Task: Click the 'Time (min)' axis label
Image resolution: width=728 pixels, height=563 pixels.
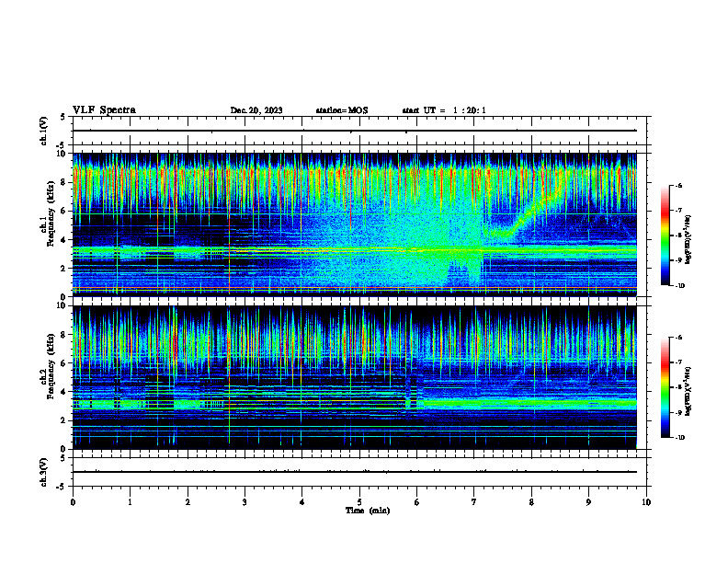Action: (x=368, y=511)
